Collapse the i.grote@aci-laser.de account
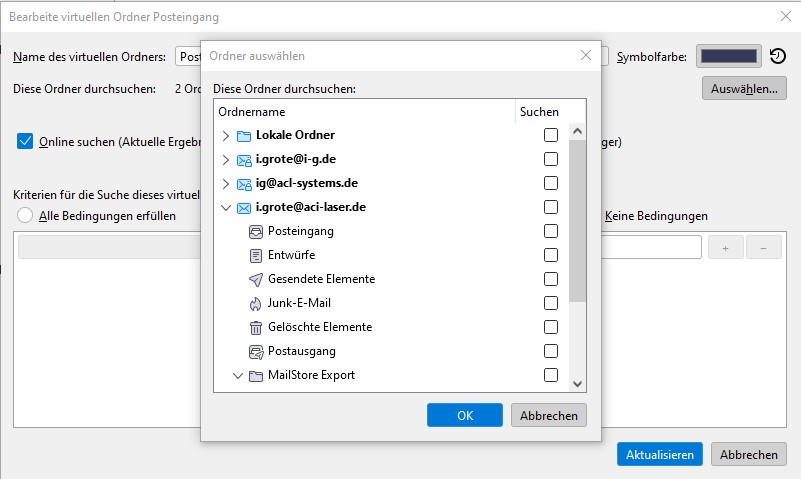Image resolution: width=801 pixels, height=479 pixels. tap(226, 207)
